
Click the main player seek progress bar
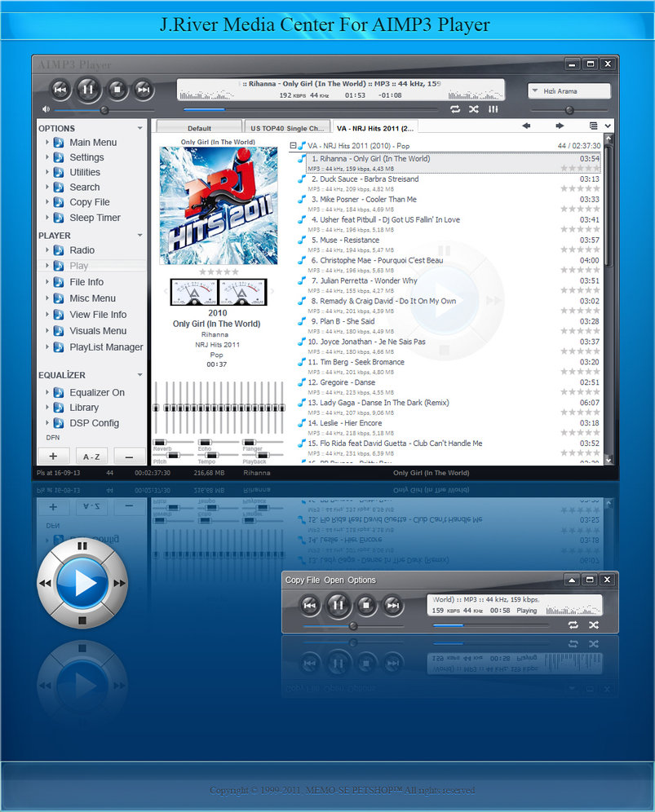(311, 109)
